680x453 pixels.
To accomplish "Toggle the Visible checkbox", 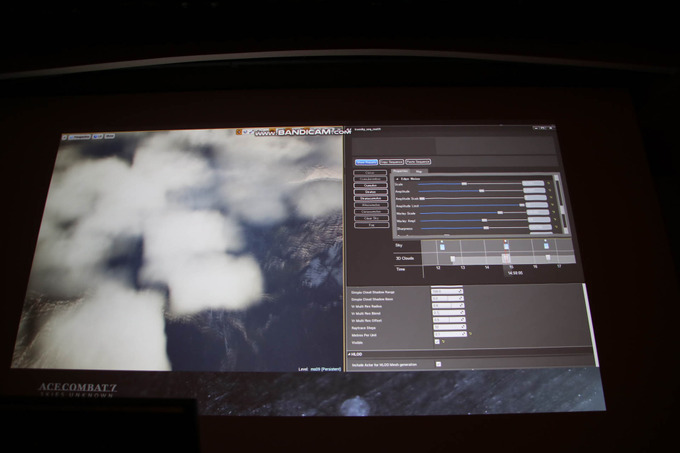I will pos(437,342).
